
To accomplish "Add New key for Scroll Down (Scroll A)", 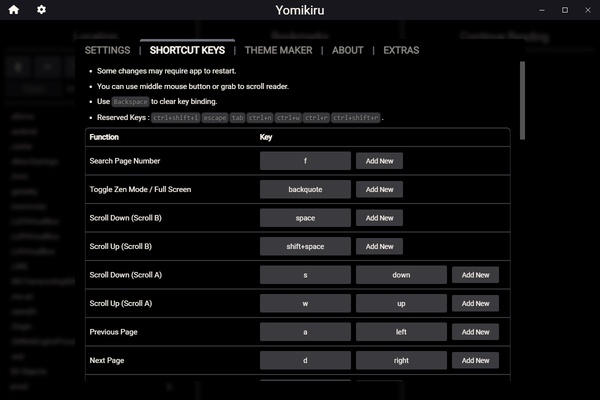I will (475, 275).
